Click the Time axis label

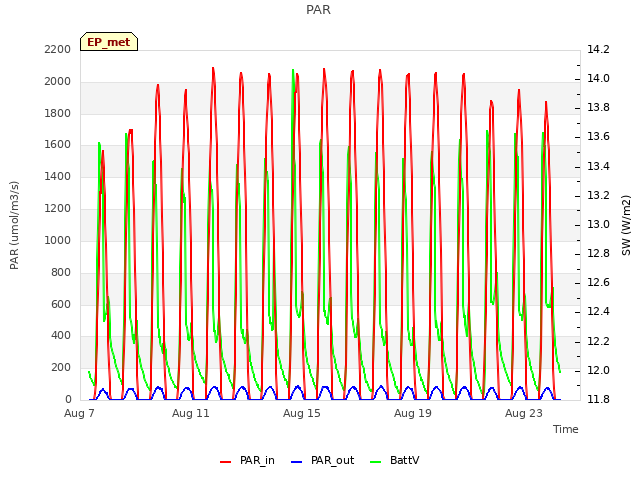566,429
